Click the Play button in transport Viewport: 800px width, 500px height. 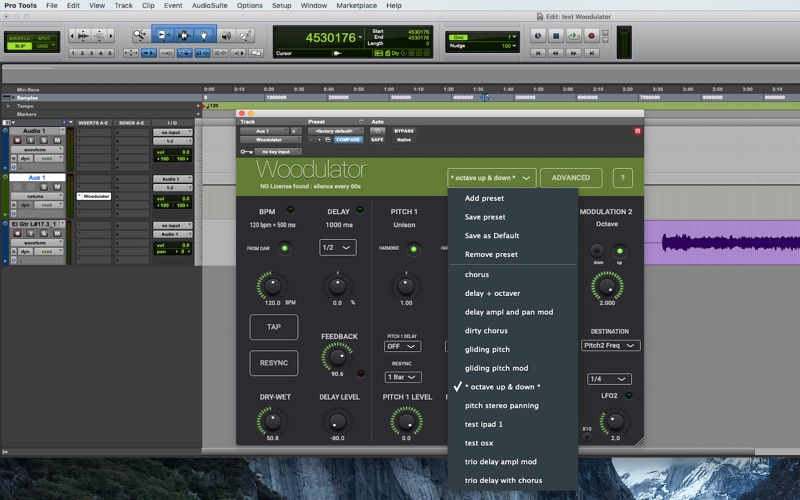click(573, 36)
